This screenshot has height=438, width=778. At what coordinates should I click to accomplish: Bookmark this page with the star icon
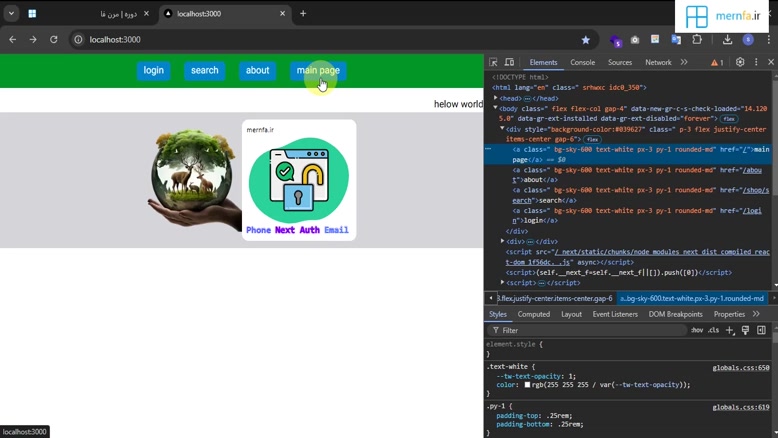(x=586, y=40)
